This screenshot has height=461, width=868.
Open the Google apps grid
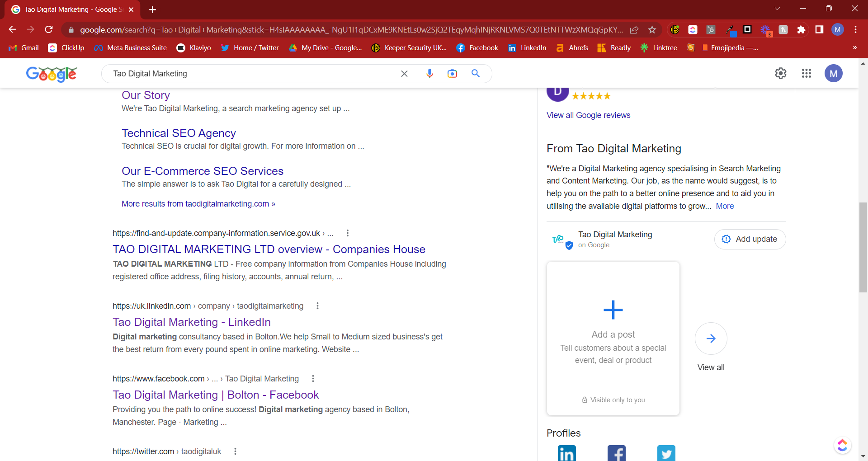tap(807, 73)
